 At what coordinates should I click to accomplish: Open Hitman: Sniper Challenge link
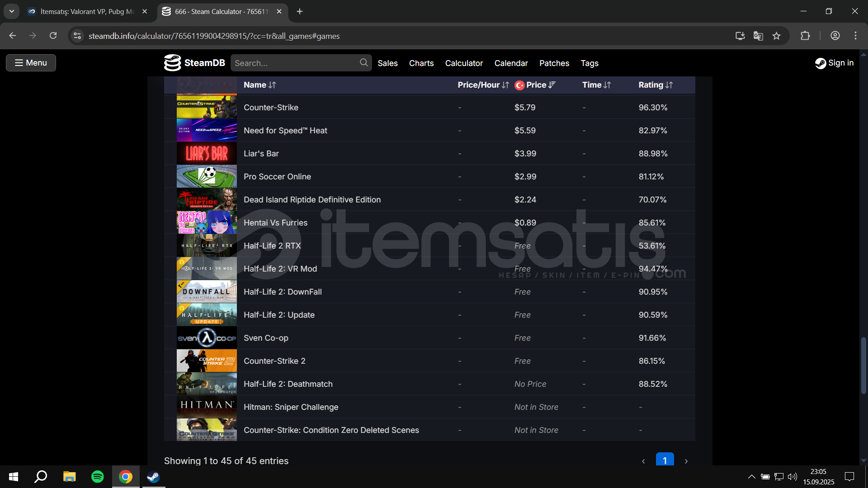click(291, 407)
